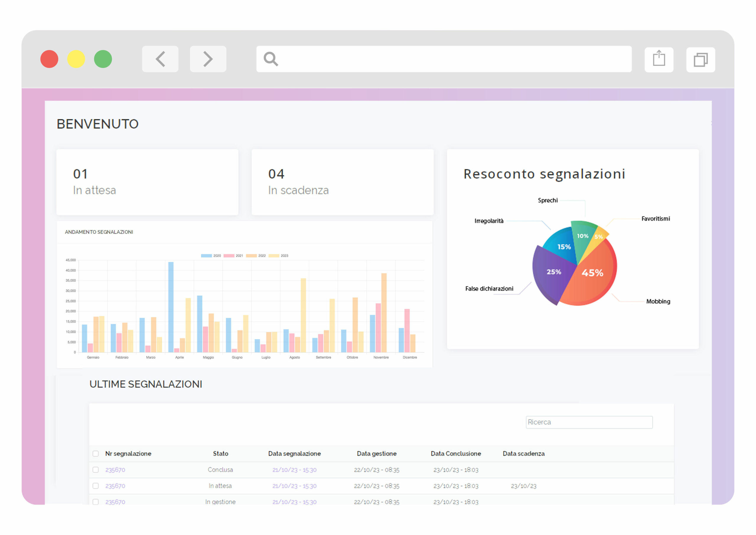This screenshot has width=756, height=535.
Task: Open the share icon in browser toolbar
Action: coord(659,59)
